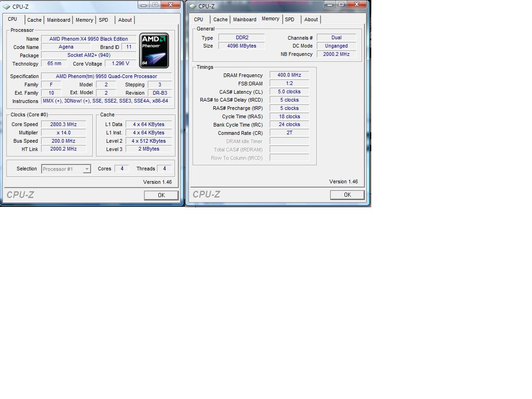Click the x 14.0 multiplier value
This screenshot has height=399, width=532.
pyautogui.click(x=63, y=133)
